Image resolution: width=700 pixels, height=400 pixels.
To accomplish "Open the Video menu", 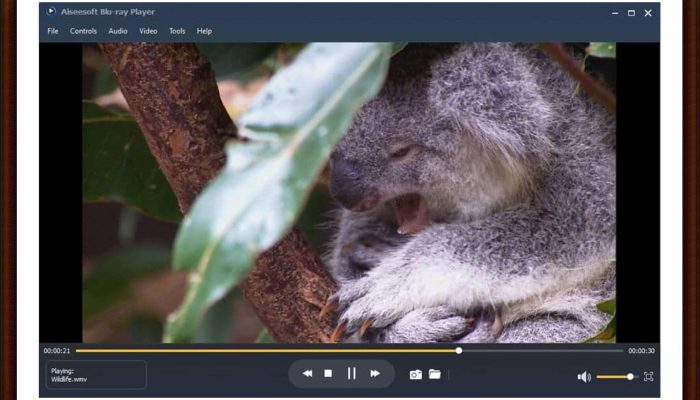I will tap(148, 31).
